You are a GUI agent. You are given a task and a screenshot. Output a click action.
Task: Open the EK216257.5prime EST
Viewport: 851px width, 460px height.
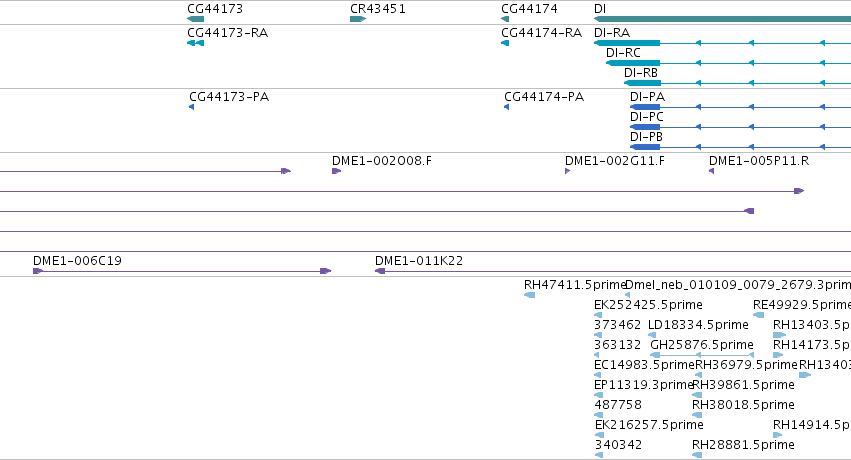tap(599, 435)
